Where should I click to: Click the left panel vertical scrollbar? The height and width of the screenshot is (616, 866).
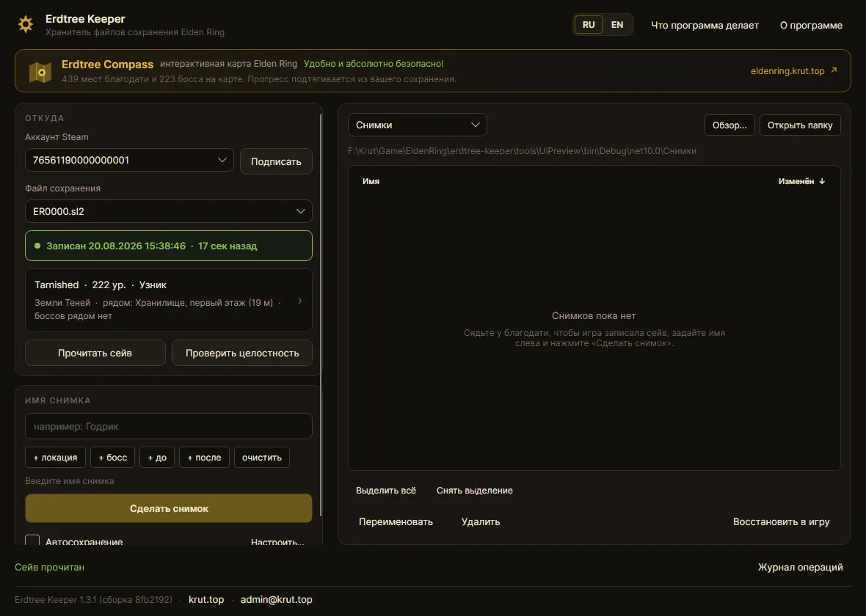pyautogui.click(x=321, y=315)
